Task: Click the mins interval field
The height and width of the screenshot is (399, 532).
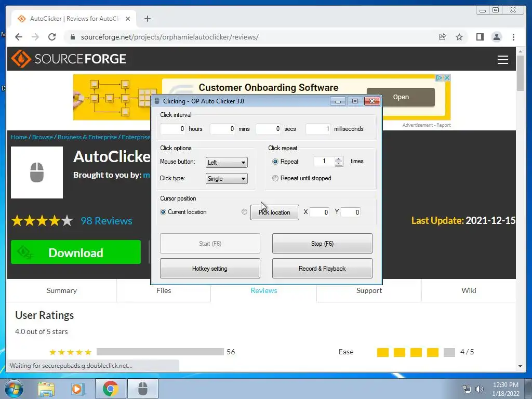Action: click(222, 129)
